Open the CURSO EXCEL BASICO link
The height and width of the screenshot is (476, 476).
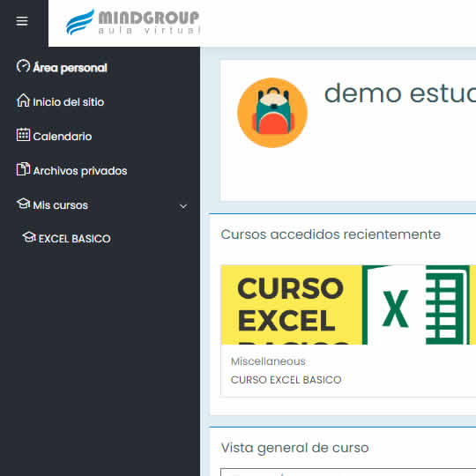[x=286, y=380]
